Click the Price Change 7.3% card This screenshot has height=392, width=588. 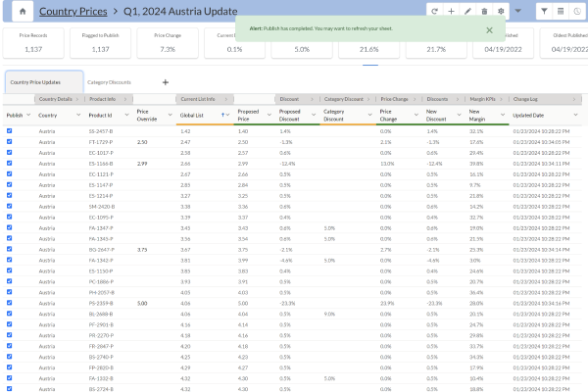pos(168,43)
